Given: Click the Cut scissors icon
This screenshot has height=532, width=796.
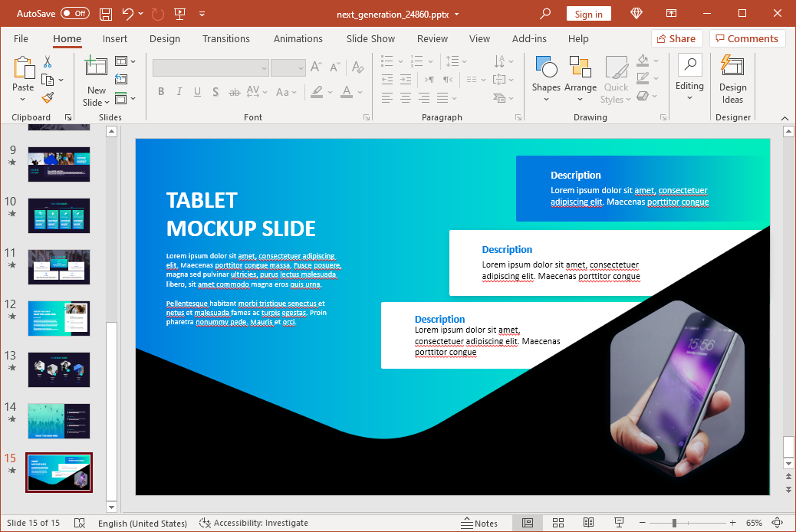Looking at the screenshot, I should click(x=48, y=61).
